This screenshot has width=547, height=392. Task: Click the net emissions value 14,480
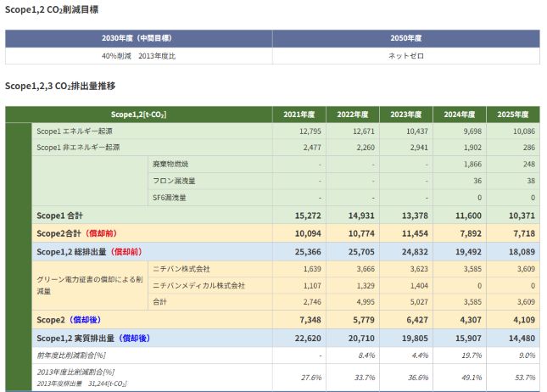tap(522, 339)
